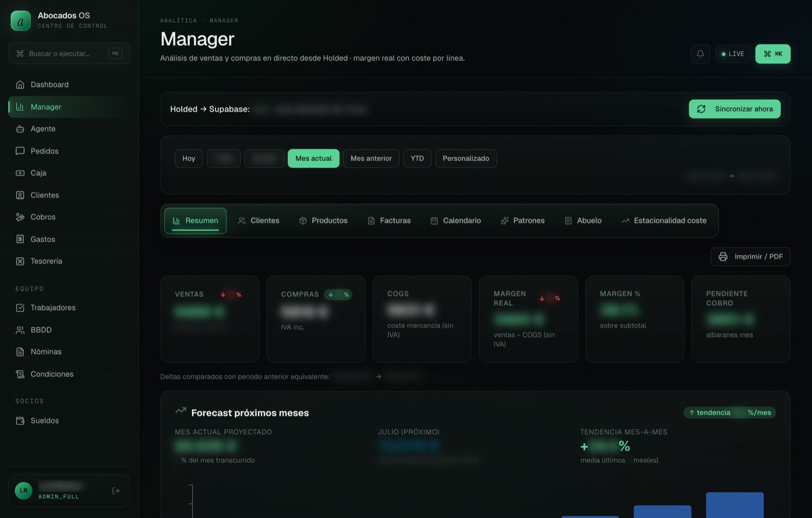812x518 pixels.
Task: Click the printer icon in Imprimir / PDF
Action: [x=723, y=257]
